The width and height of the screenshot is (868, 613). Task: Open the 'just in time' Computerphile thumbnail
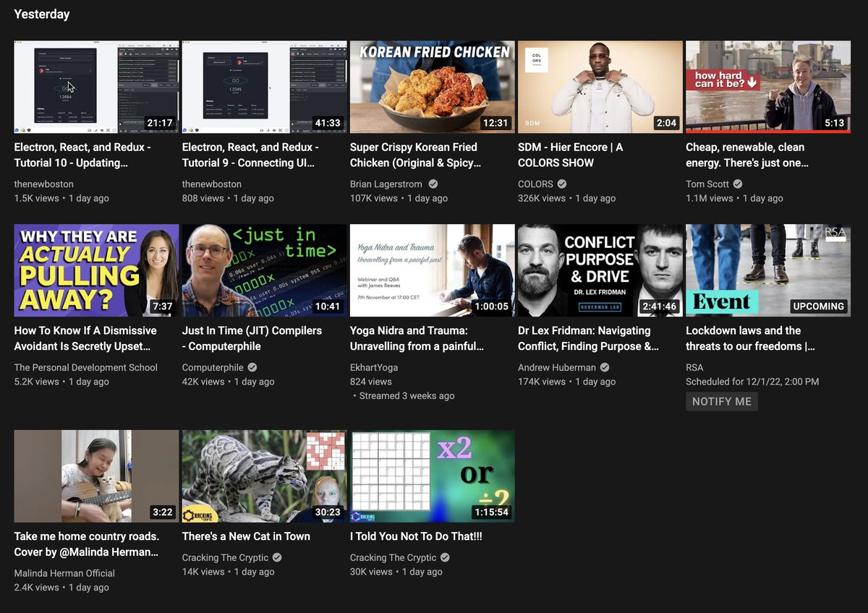264,270
